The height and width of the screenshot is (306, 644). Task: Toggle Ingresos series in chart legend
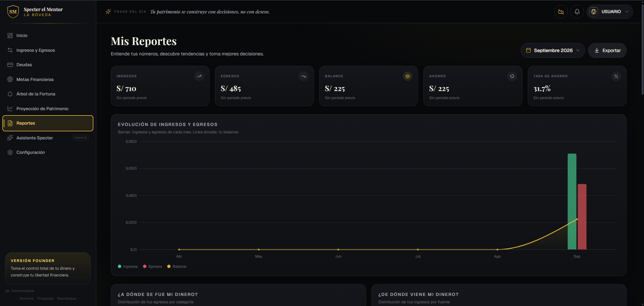128,266
